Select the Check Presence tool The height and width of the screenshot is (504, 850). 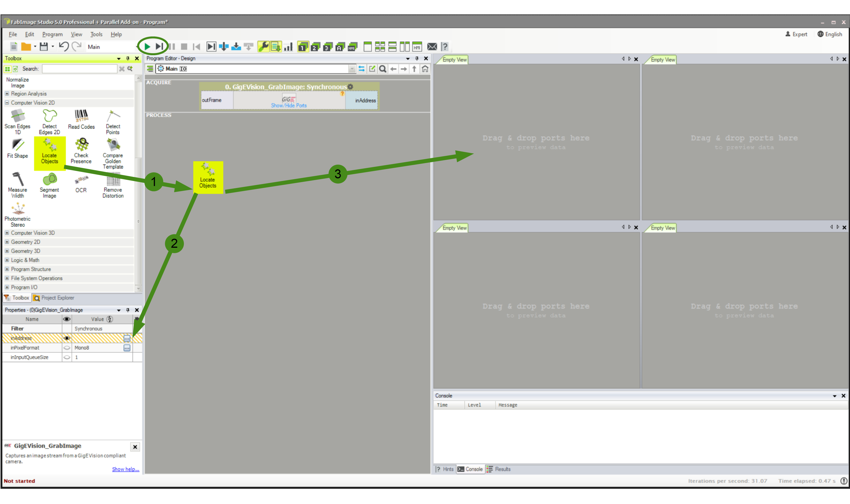click(81, 151)
